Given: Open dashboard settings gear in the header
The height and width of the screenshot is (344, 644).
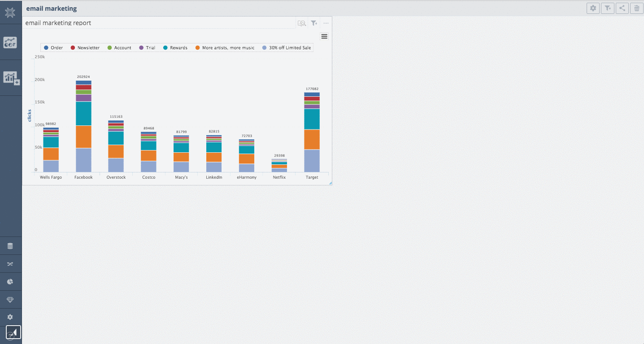Looking at the screenshot, I should coord(593,8).
